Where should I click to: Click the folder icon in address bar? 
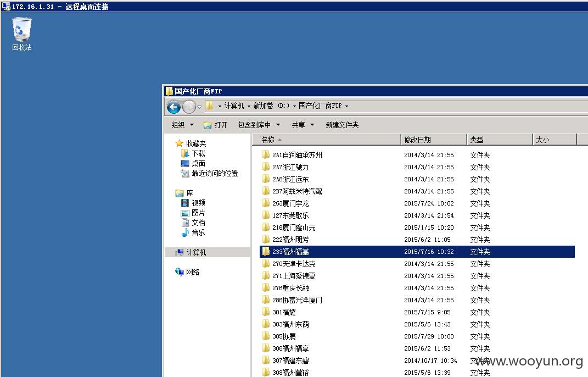tap(209, 106)
